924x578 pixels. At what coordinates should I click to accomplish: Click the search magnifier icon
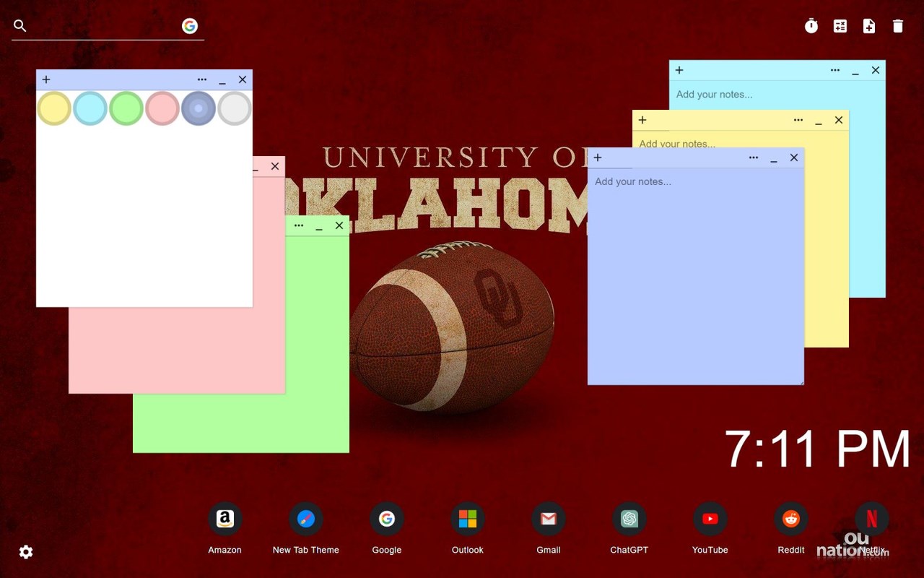click(20, 26)
